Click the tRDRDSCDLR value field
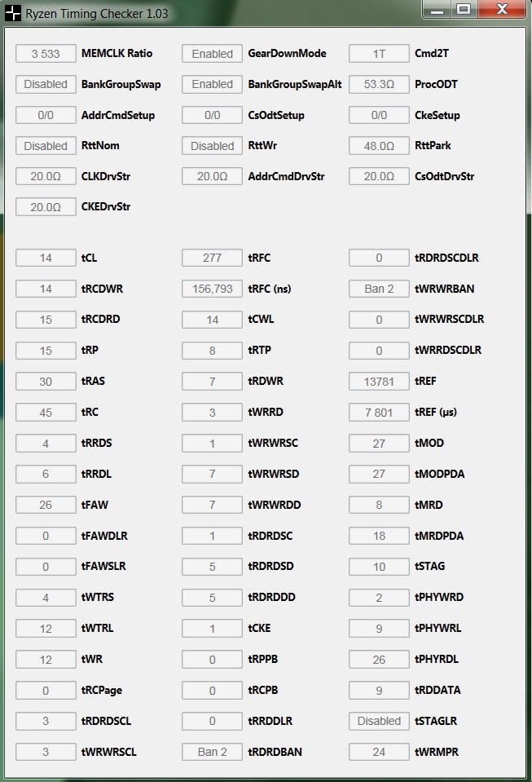Viewport: 532px width, 782px height. click(x=379, y=258)
